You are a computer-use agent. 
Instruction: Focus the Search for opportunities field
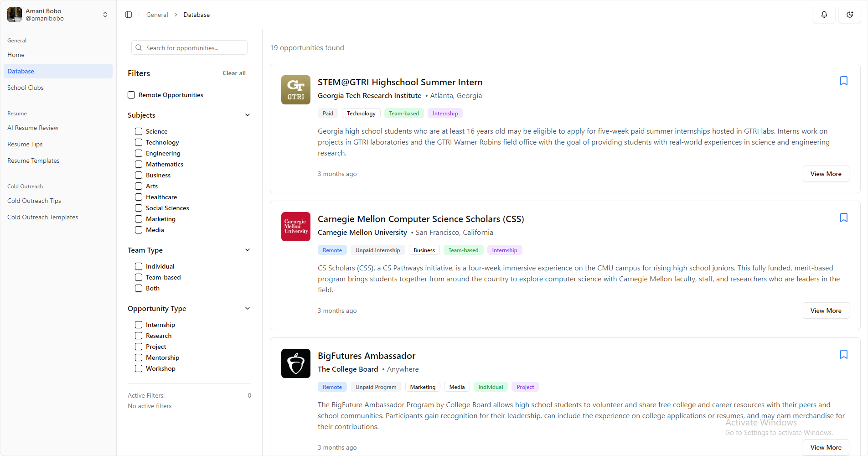click(195, 48)
